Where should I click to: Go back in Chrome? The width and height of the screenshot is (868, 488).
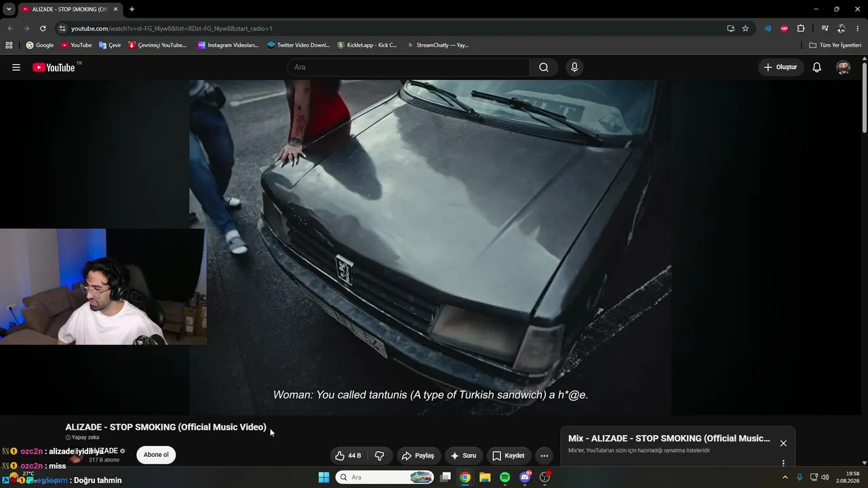point(10,28)
